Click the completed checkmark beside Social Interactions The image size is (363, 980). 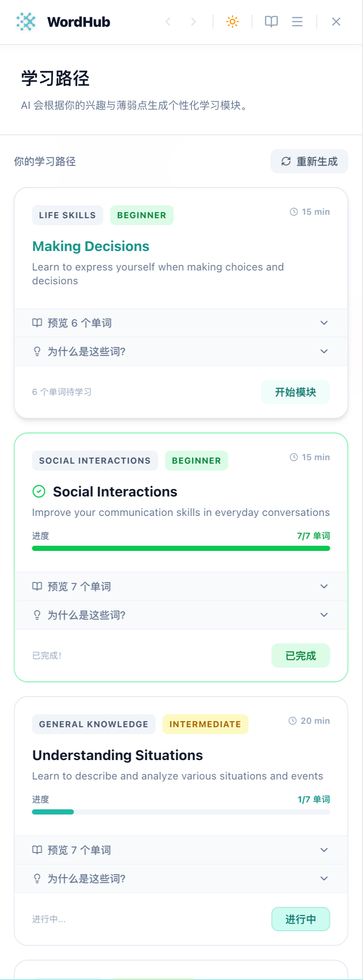39,491
